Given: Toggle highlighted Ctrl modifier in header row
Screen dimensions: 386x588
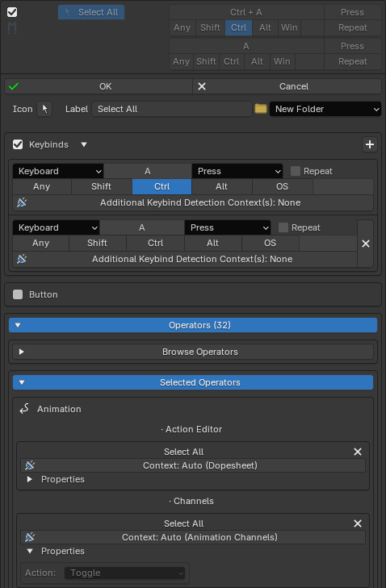Looking at the screenshot, I should click(239, 27).
